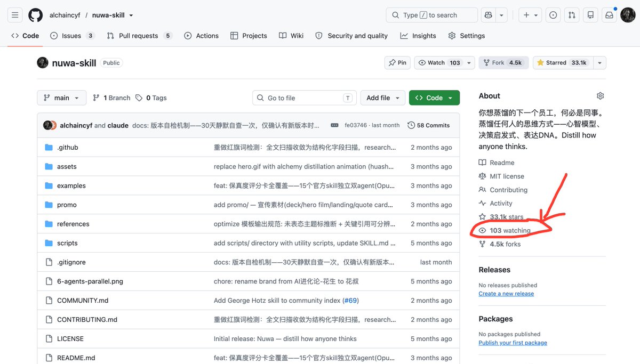
Task: Open the CONTRIBUTING.md file
Action: 87,320
